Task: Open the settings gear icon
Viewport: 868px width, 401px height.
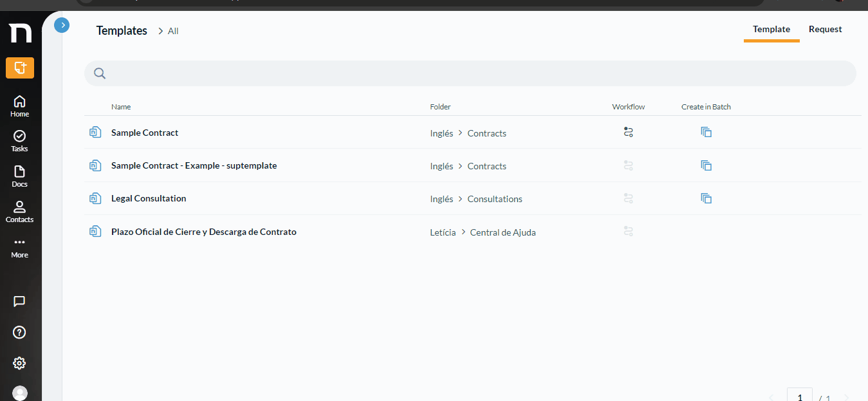Action: click(19, 363)
